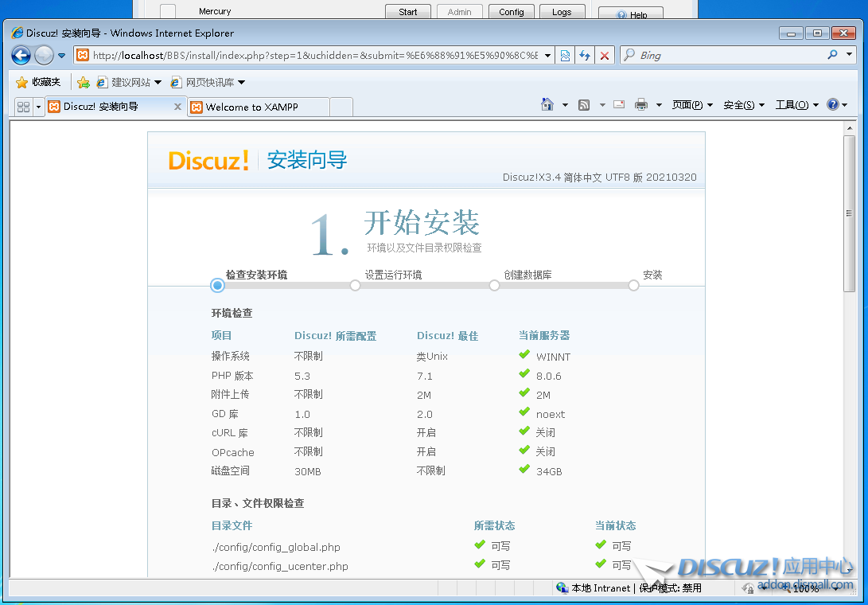Click the 34GB disk space value
This screenshot has width=868, height=605.
click(549, 472)
